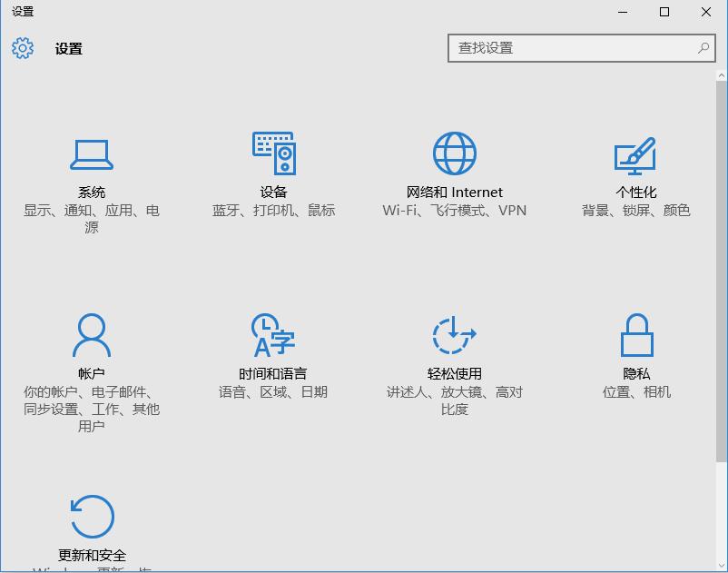728x573 pixels.
Task: Click the globe icon above 网络和 Internet
Action: (454, 153)
